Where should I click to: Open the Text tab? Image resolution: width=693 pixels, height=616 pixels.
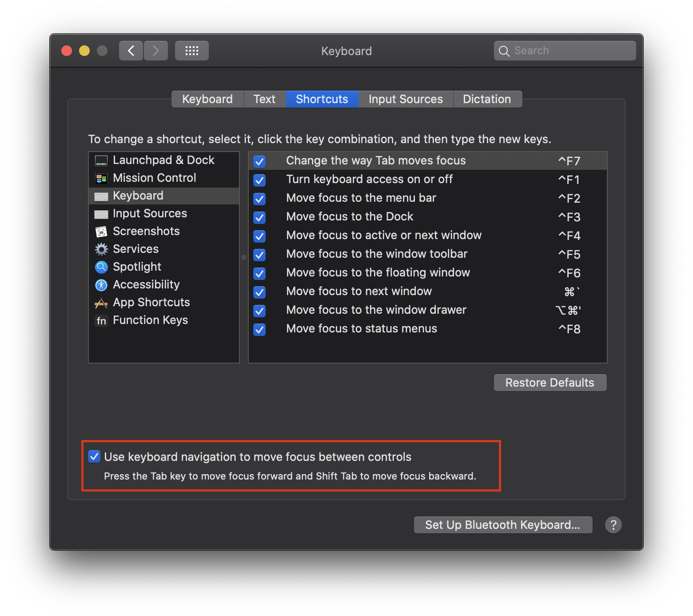pos(264,99)
